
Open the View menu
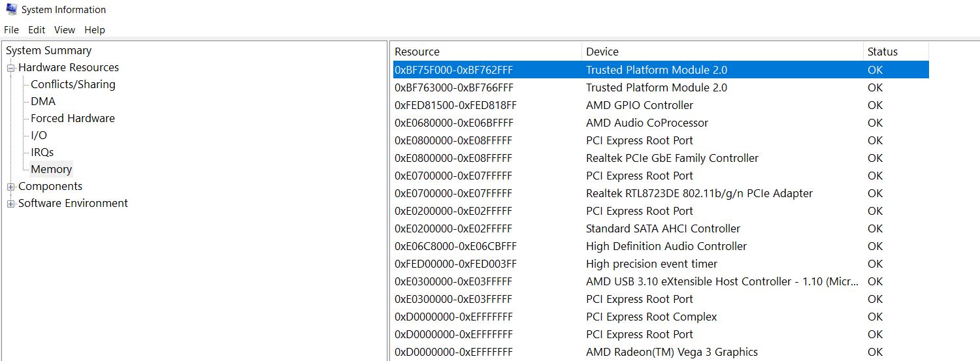tap(65, 30)
